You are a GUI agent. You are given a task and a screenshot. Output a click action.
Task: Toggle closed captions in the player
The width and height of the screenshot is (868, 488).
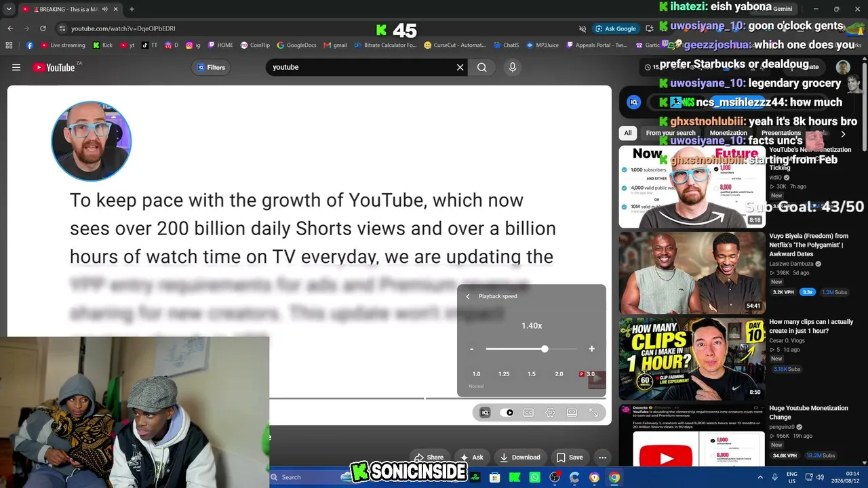pyautogui.click(x=528, y=413)
